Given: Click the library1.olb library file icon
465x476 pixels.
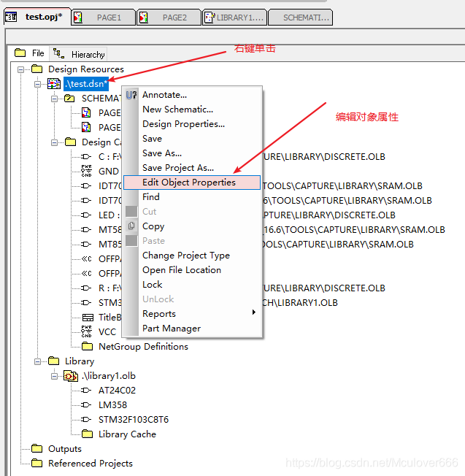Looking at the screenshot, I should point(71,376).
